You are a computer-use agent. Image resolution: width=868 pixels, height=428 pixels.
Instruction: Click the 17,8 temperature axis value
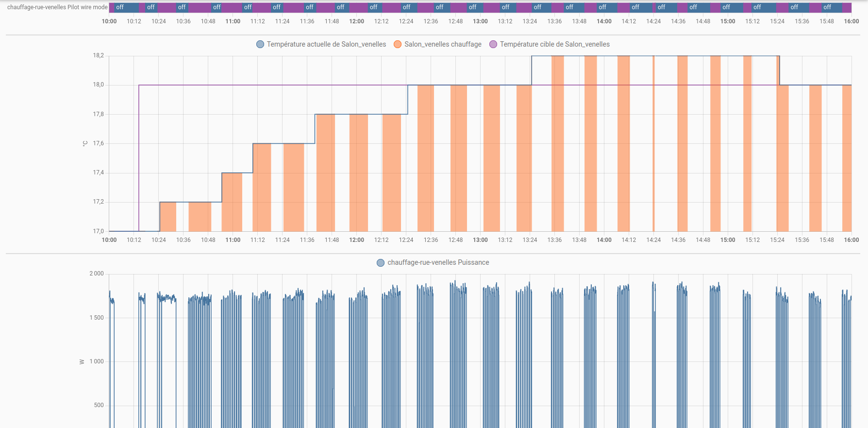99,114
